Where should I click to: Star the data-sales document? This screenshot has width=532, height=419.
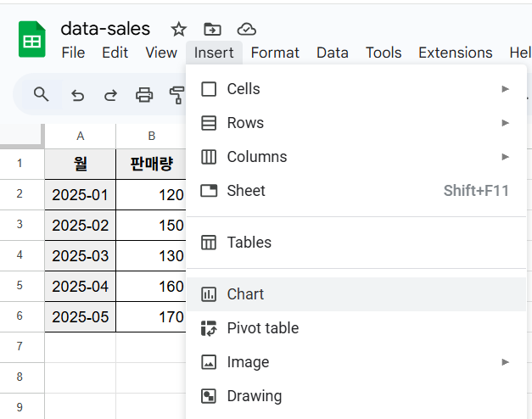pos(178,29)
